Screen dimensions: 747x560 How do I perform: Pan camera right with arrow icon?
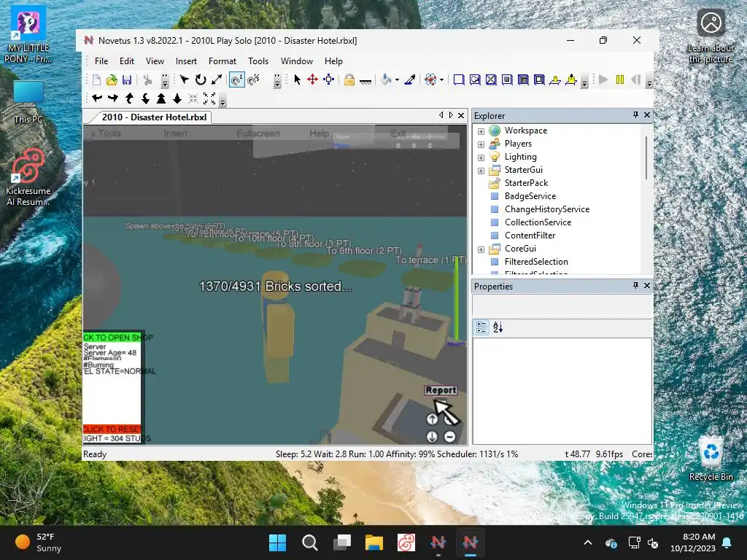(113, 98)
